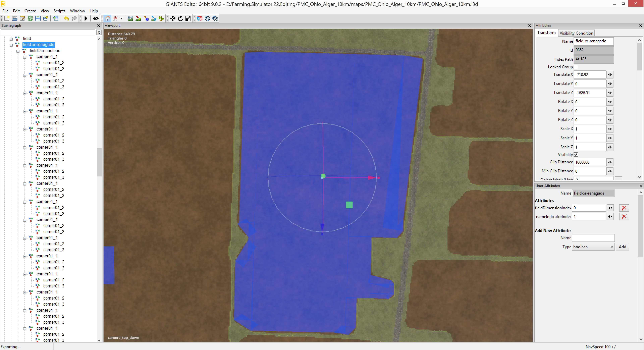The height and width of the screenshot is (350, 644).
Task: Switch to the Visibility Condition tab
Action: point(576,33)
